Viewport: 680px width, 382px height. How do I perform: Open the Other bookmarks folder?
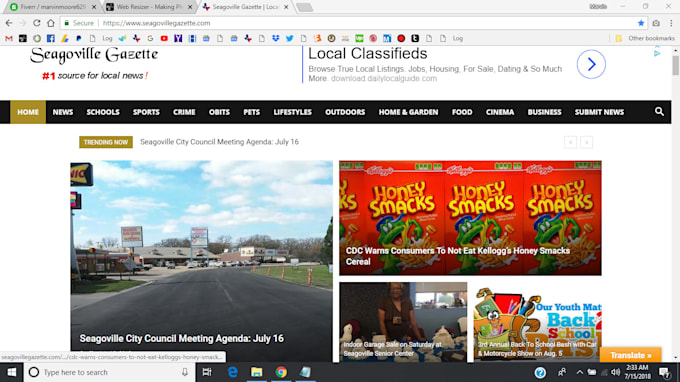click(x=645, y=39)
